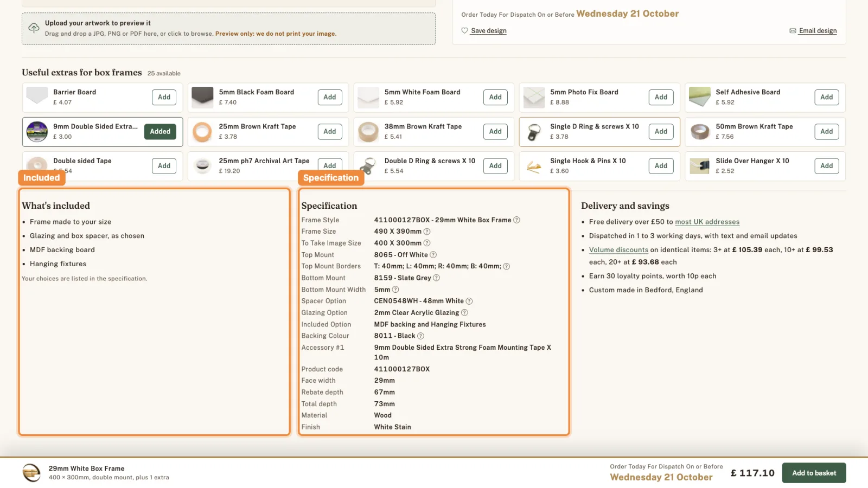868x488 pixels.
Task: Open the Bottom Mount Slate Grey help icon
Action: (436, 278)
